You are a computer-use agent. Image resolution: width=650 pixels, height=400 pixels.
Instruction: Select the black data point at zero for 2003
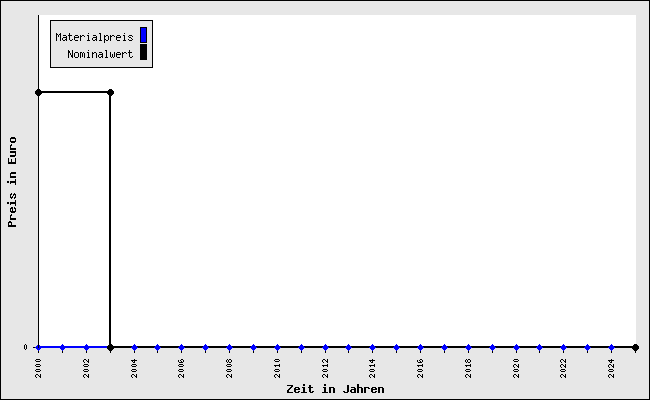[x=110, y=347]
